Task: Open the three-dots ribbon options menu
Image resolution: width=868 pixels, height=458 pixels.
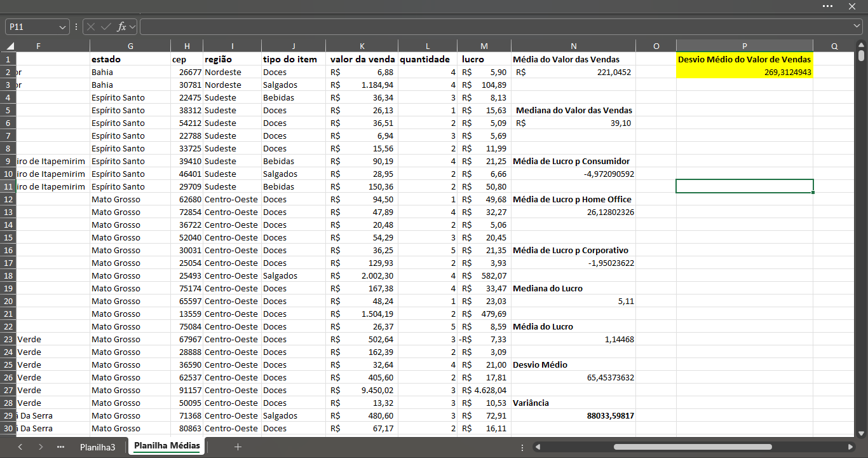Action: [x=827, y=6]
